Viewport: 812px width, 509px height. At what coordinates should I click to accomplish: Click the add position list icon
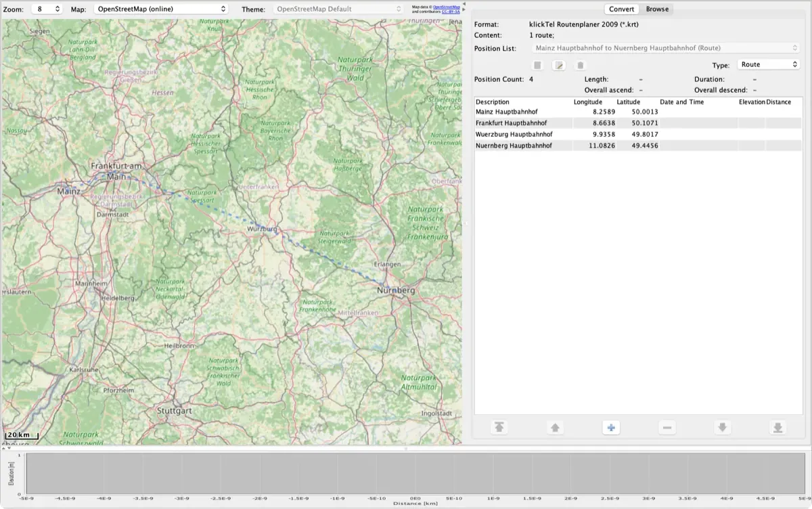pyautogui.click(x=537, y=65)
